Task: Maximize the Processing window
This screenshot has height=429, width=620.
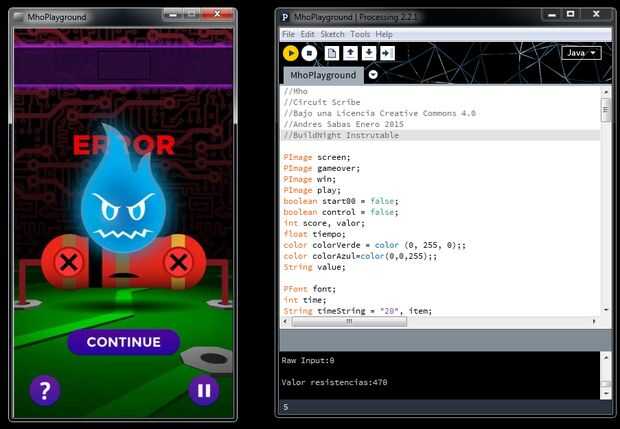Action: point(571,15)
